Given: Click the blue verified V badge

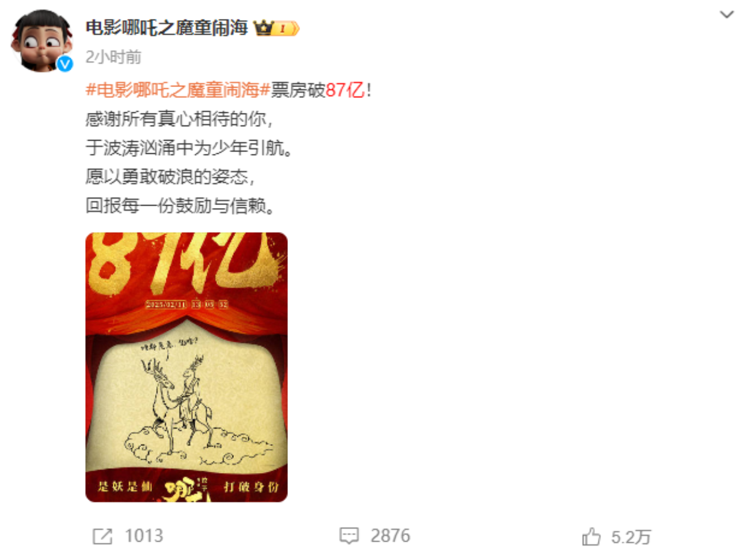Looking at the screenshot, I should [65, 63].
